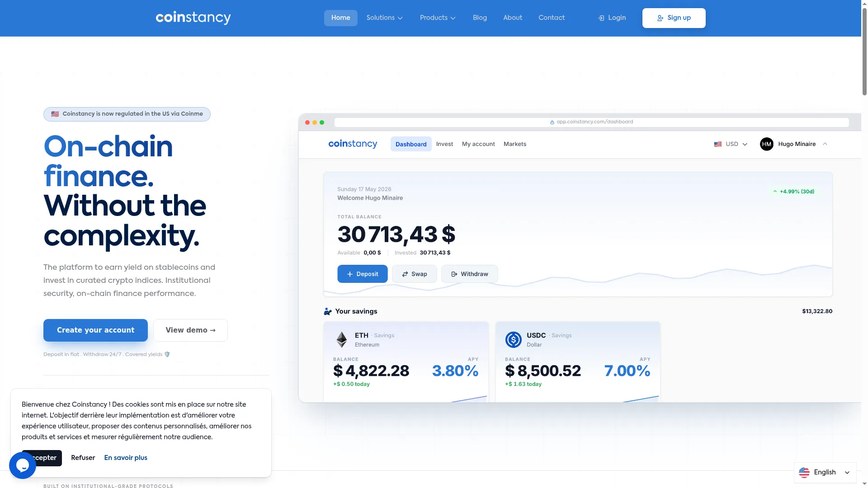The height and width of the screenshot is (488, 868).
Task: Select the Dashboard tab in preview
Action: [411, 144]
